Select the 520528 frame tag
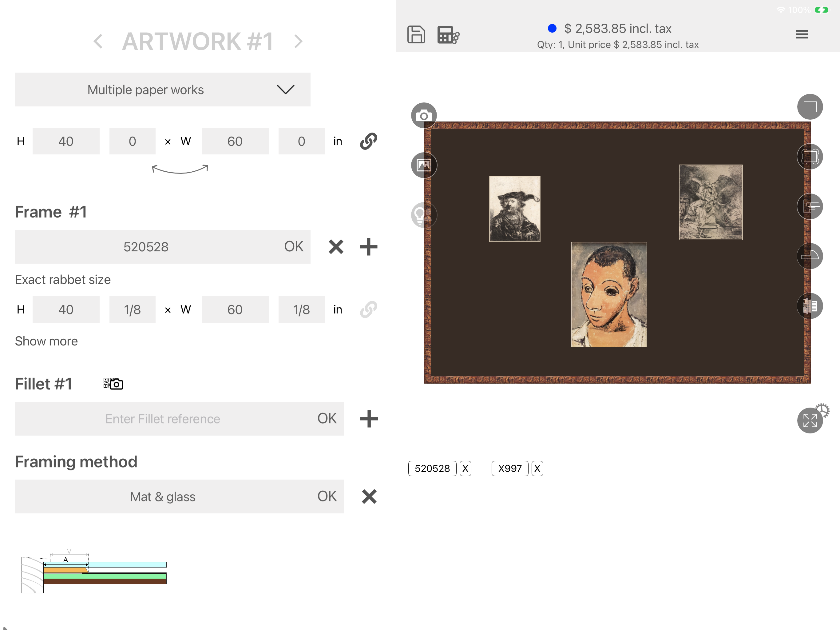This screenshot has height=630, width=840. [432, 469]
